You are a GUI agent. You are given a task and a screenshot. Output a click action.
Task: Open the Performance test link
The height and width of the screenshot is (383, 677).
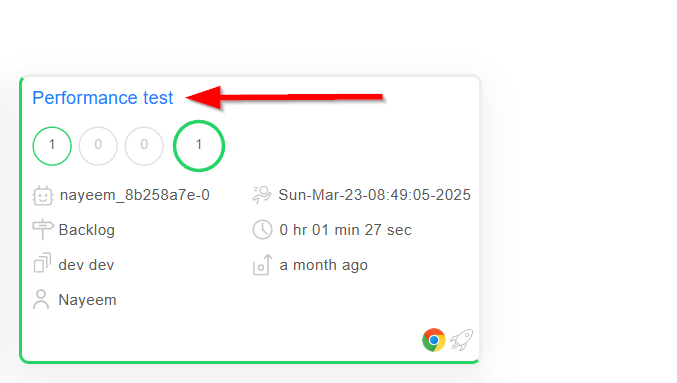pyautogui.click(x=103, y=98)
